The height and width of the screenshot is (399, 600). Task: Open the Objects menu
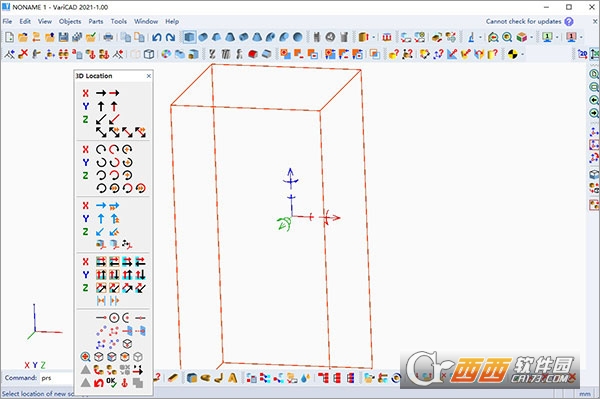tap(70, 21)
